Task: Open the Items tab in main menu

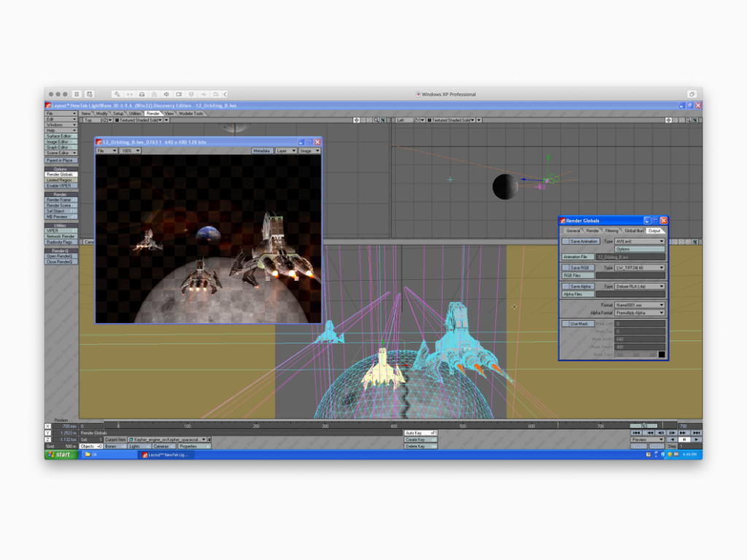Action: pos(86,113)
